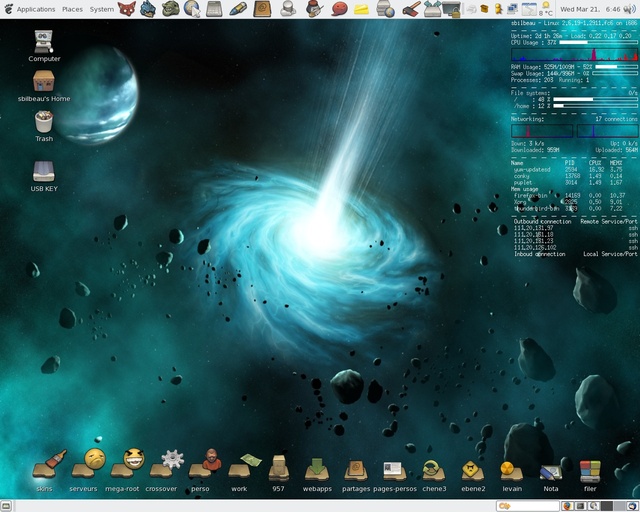This screenshot has width=640, height=512.
Task: Click the red fox launcher icon
Action: (x=127, y=9)
